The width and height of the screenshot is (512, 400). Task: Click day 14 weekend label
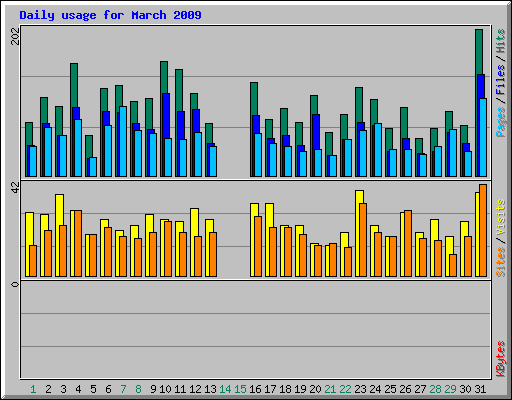point(225,389)
